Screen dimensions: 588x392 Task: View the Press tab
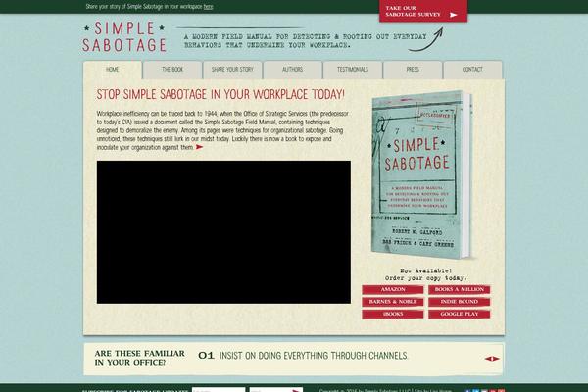[413, 70]
